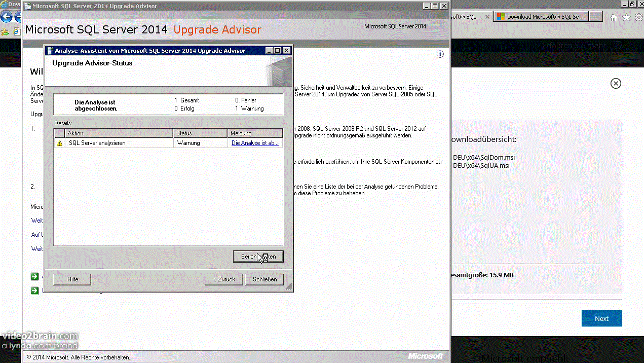Close the download overview with the circled X
The width and height of the screenshot is (644, 363).
point(616,83)
